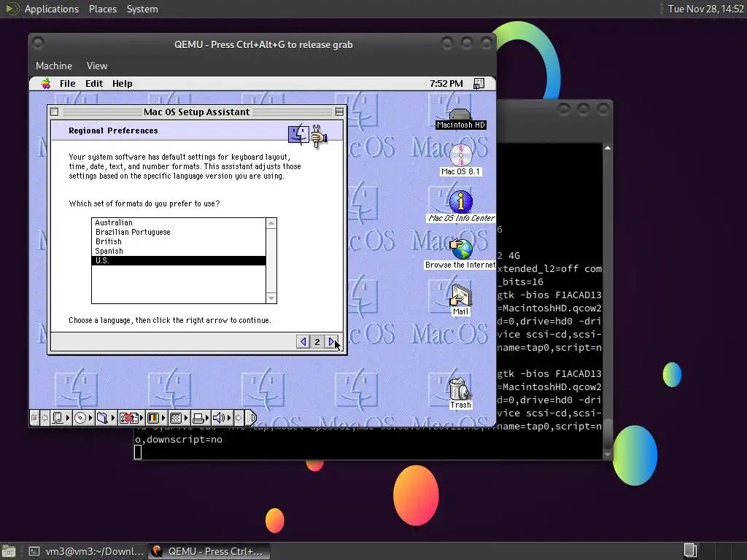The width and height of the screenshot is (747, 560).
Task: Open the Sound volume module in Control Strip
Action: point(219,418)
